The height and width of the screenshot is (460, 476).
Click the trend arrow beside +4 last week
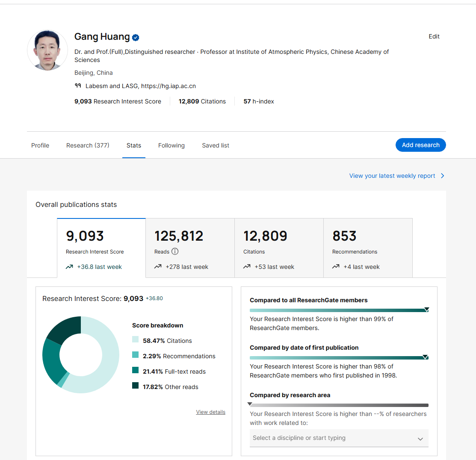click(x=336, y=267)
